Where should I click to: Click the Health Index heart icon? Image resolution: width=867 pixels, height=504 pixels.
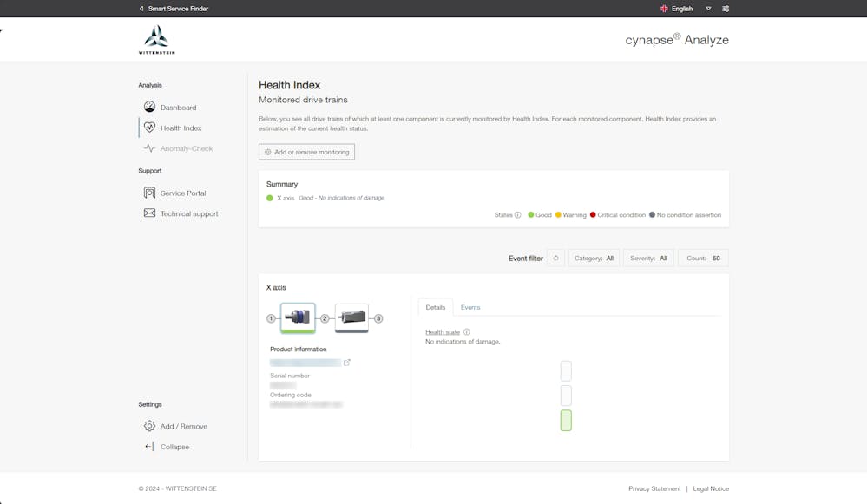coord(149,128)
